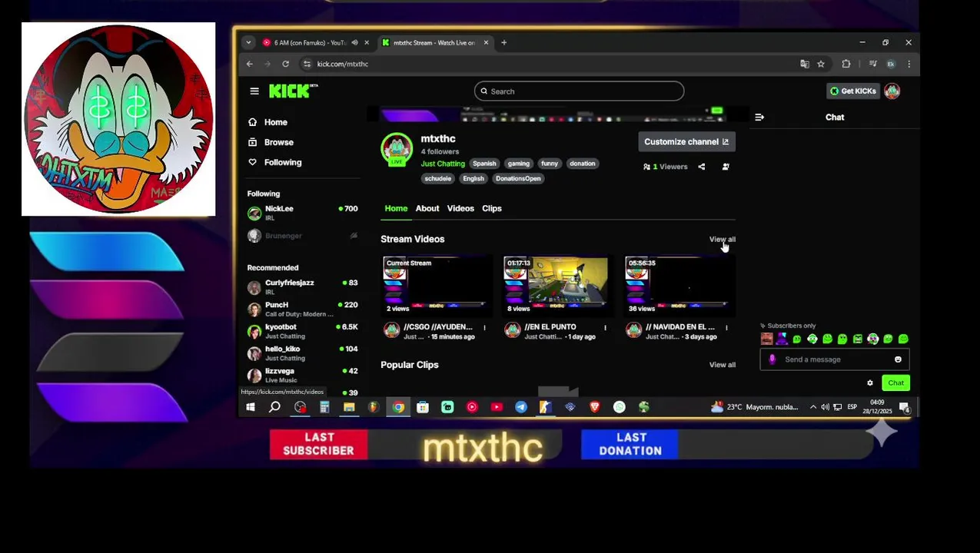Click View all for Stream Videos
This screenshot has height=553, width=980.
click(x=722, y=240)
